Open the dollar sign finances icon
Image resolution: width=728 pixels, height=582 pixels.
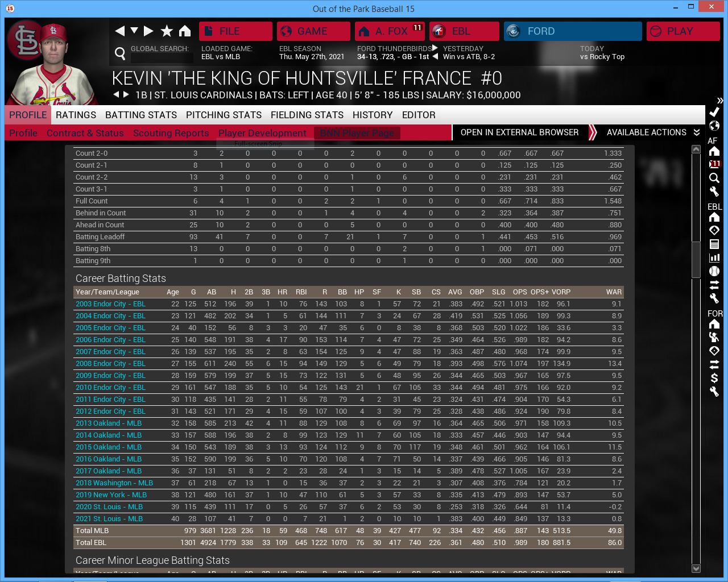tap(714, 378)
